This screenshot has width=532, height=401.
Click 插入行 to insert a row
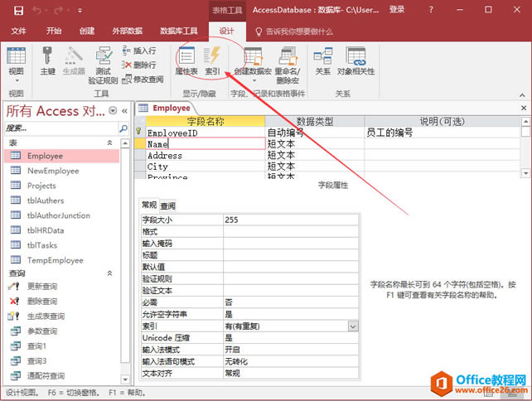click(x=139, y=51)
